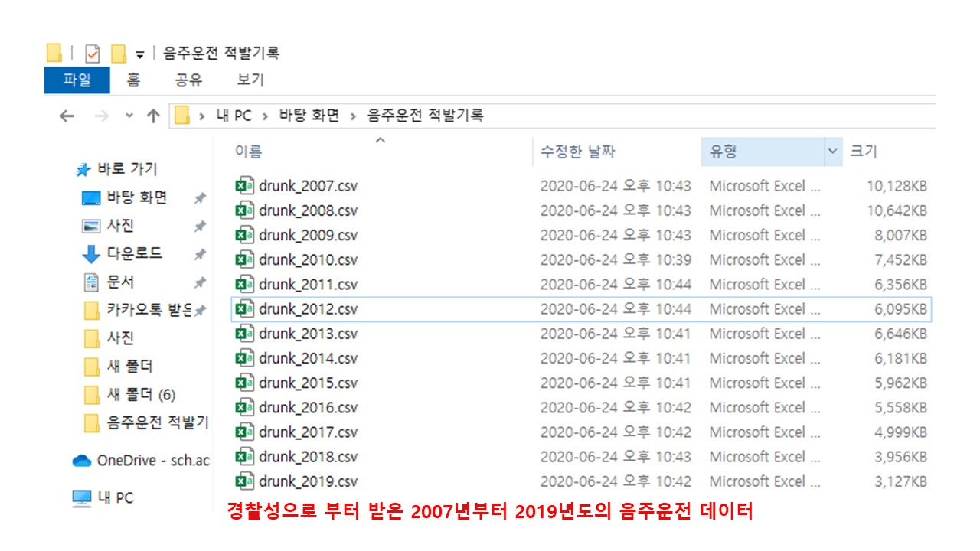Open 카카오톡 받은 folder in sidebar
Screen dimensions: 980x551
click(x=149, y=310)
